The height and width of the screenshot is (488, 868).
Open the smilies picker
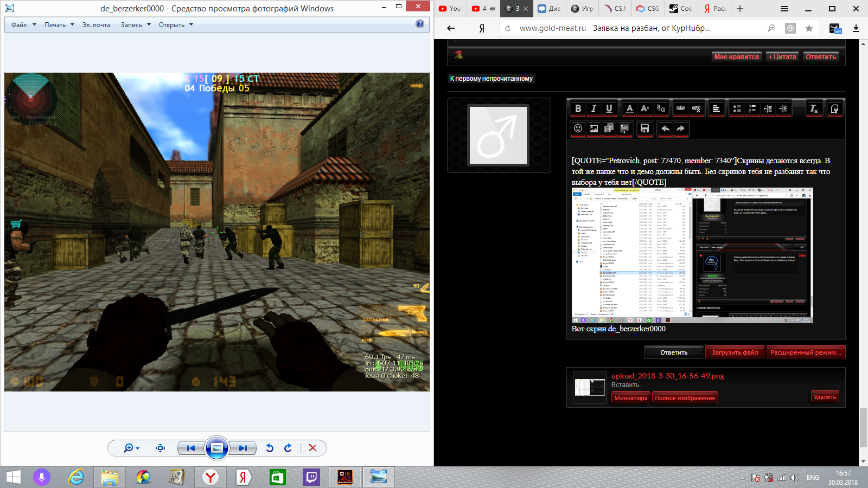578,129
